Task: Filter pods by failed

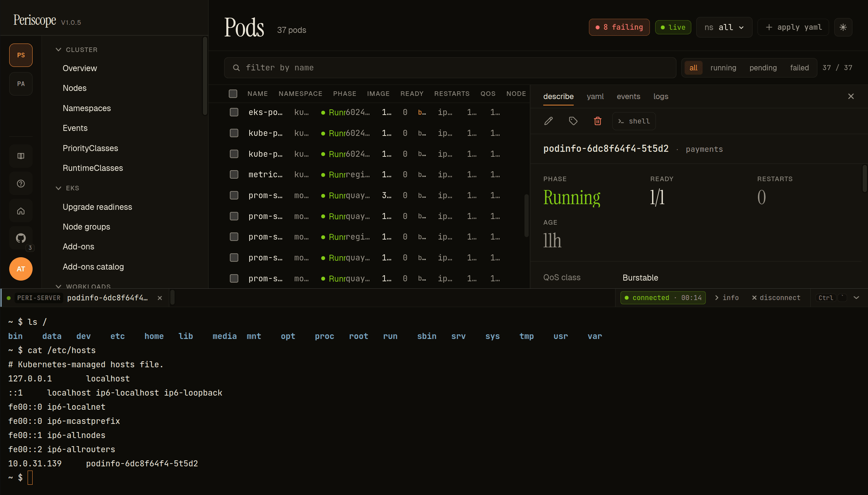Action: (x=799, y=68)
